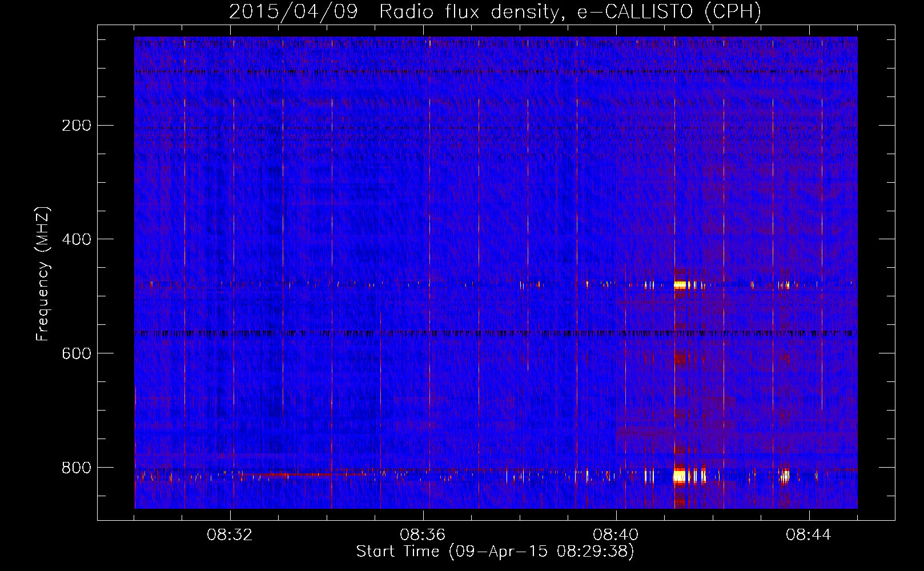This screenshot has height=571, width=924.
Task: Click the 'Start Time (09-Apr-15 08:29:38)' label
Action: pos(495,551)
